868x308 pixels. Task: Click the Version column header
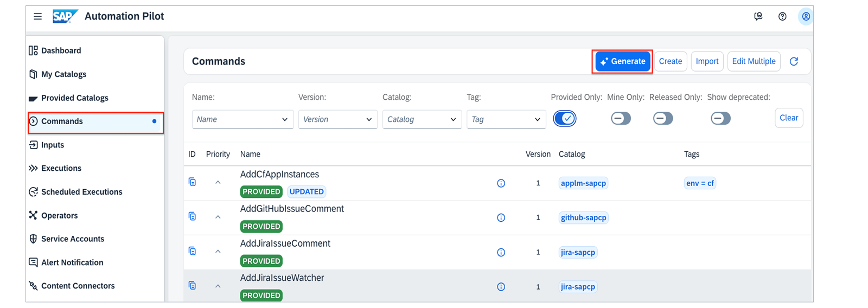[538, 154]
